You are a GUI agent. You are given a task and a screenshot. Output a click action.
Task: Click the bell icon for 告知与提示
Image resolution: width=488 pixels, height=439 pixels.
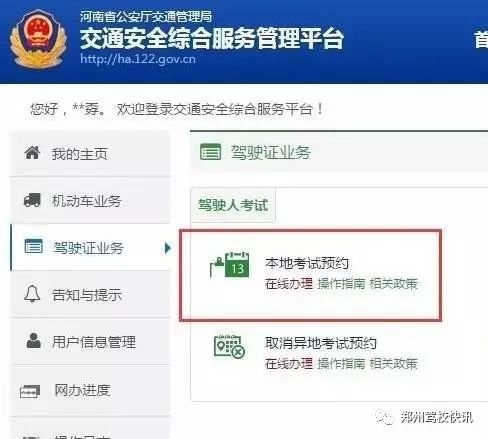coord(32,294)
